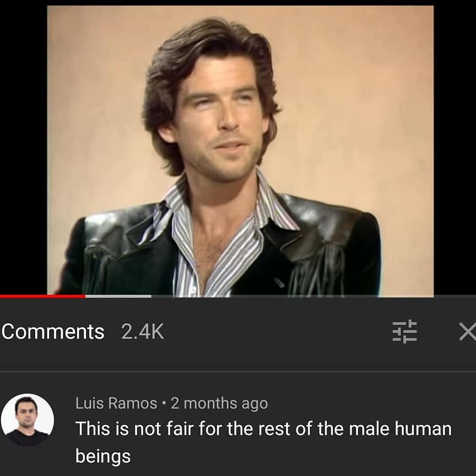Open the comment sort options icon
476x476 pixels.
[405, 332]
